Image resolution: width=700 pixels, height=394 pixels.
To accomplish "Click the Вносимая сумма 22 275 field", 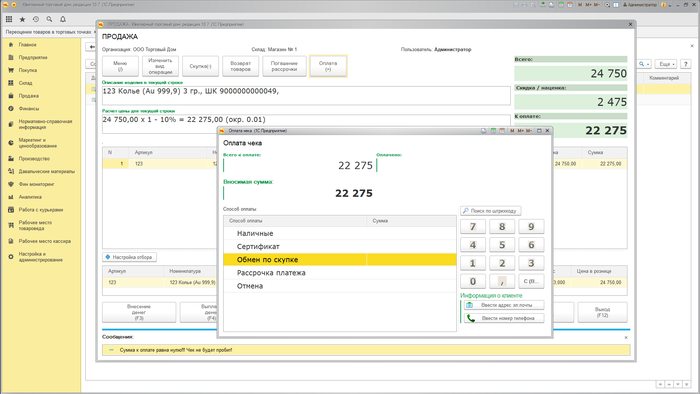I will [x=298, y=193].
